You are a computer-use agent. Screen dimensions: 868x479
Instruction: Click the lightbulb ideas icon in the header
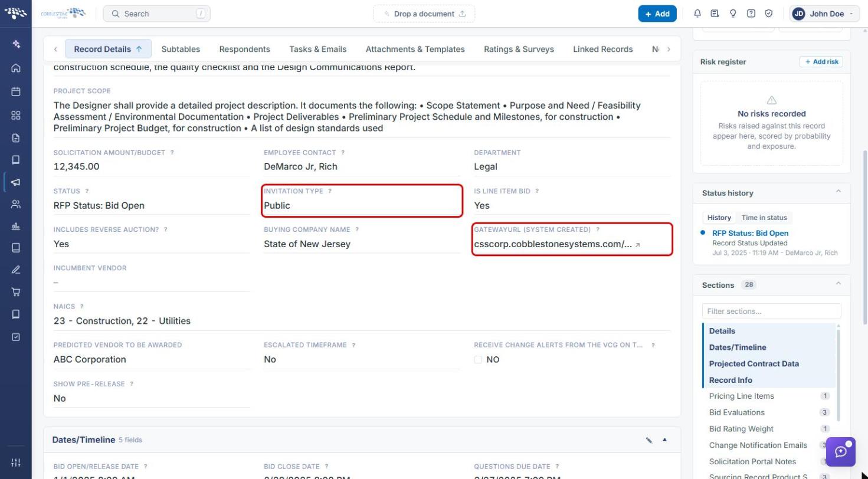[733, 14]
